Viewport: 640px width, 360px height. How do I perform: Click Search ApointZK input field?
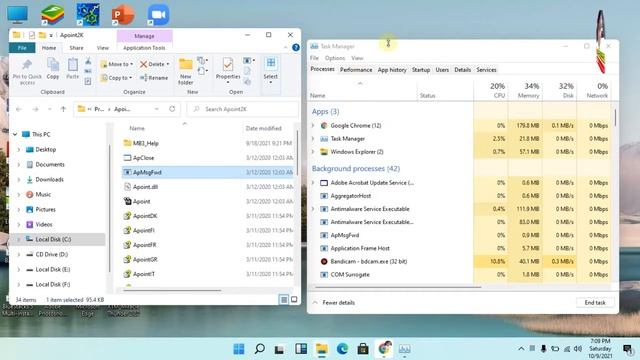(242, 109)
